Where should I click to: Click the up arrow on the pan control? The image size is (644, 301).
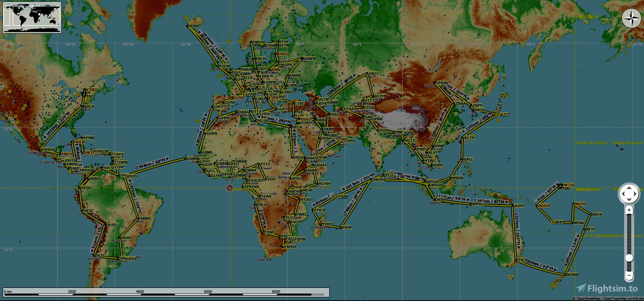(629, 187)
